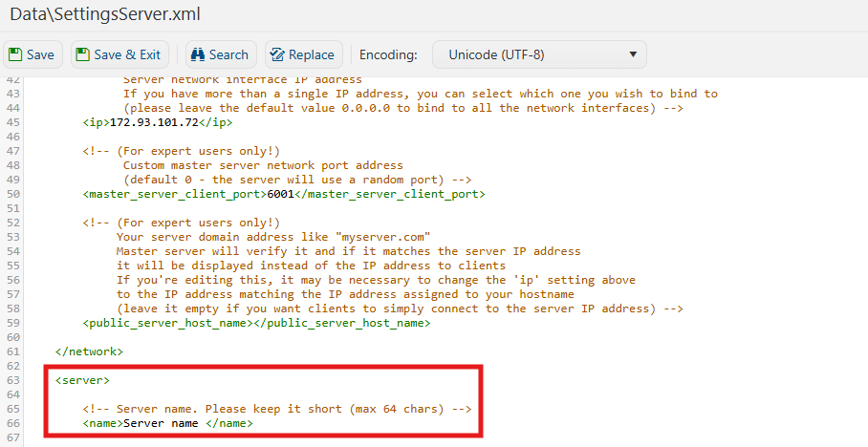Click the Save floppy disk icon
This screenshot has height=447, width=868.
point(16,54)
